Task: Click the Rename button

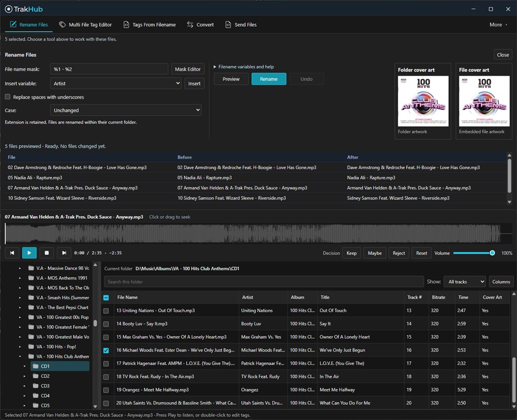Action: pyautogui.click(x=269, y=79)
